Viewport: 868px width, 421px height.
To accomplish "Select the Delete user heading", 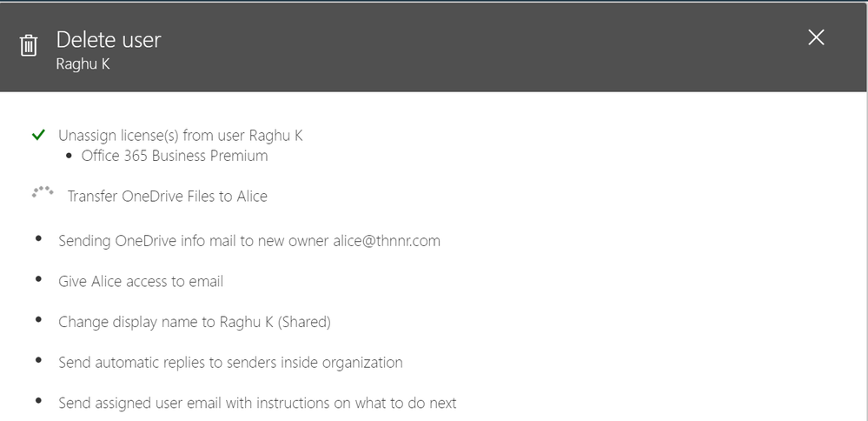I will (x=109, y=40).
